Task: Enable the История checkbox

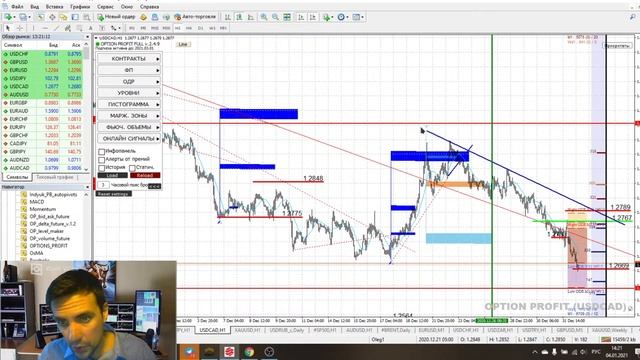Action: click(102, 168)
